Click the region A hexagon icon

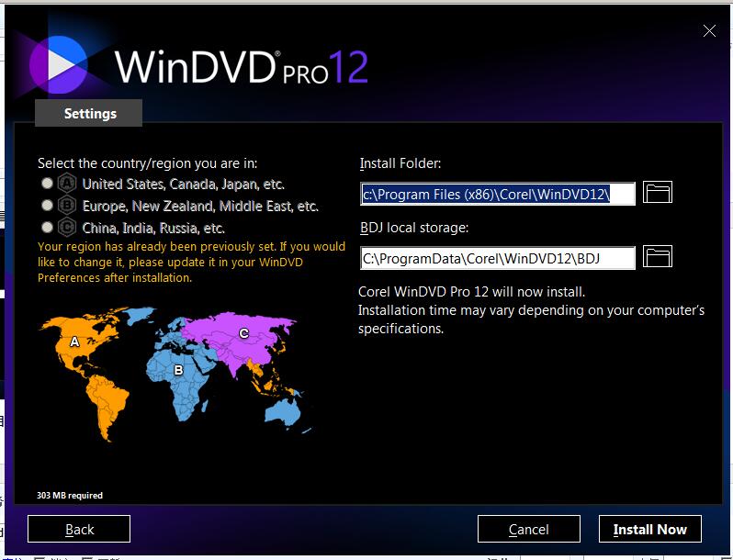[67, 183]
